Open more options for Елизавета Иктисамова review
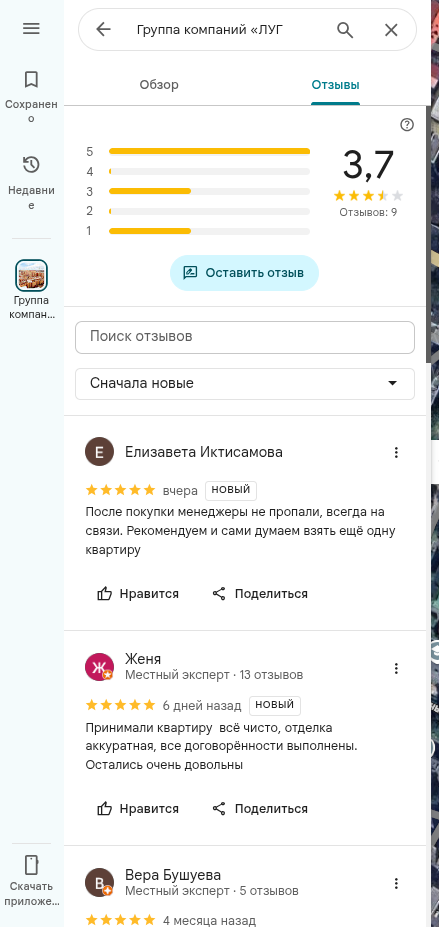439x927 pixels. (396, 453)
